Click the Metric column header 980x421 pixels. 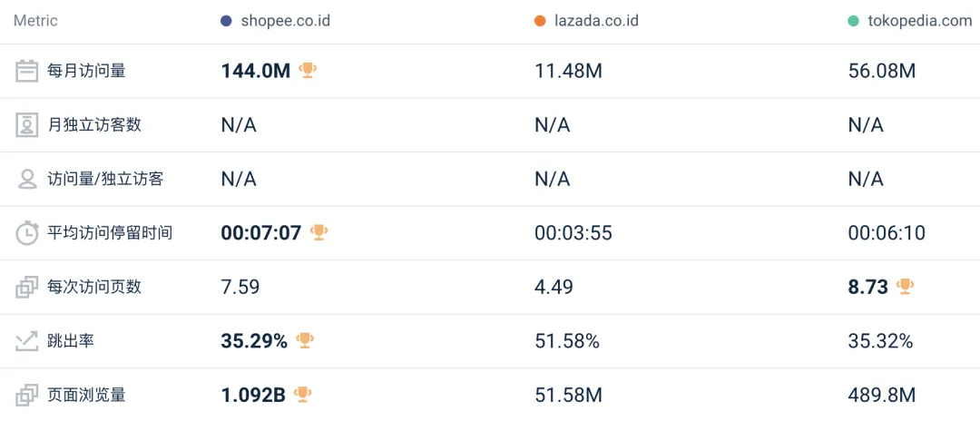(35, 21)
